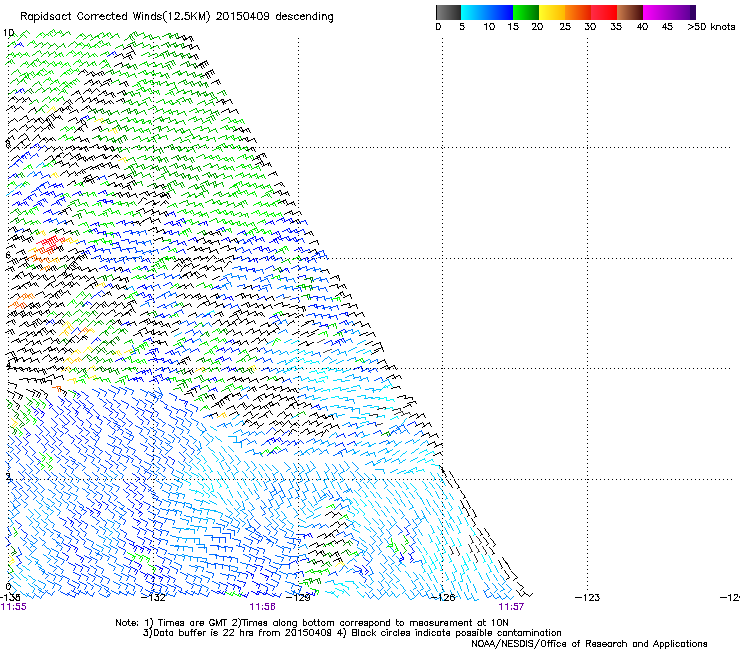Click the '35' label under the colorbar
This screenshot has height=650, width=740.
[616, 27]
